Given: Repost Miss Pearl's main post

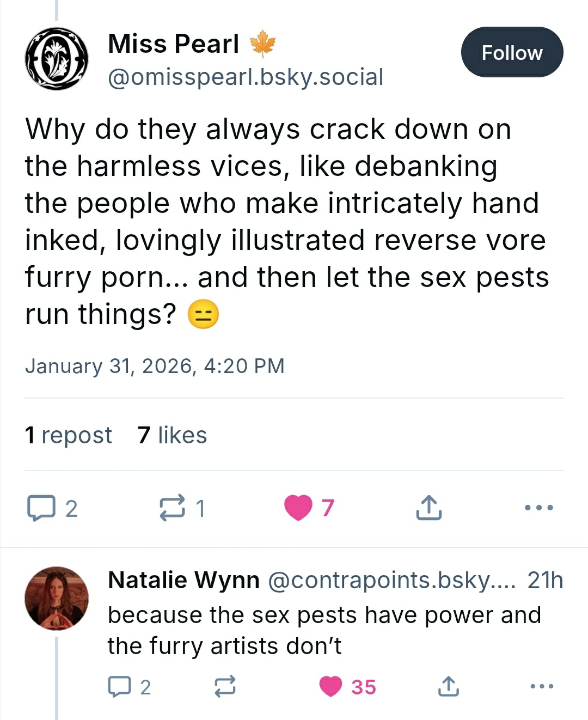Looking at the screenshot, I should 172,508.
